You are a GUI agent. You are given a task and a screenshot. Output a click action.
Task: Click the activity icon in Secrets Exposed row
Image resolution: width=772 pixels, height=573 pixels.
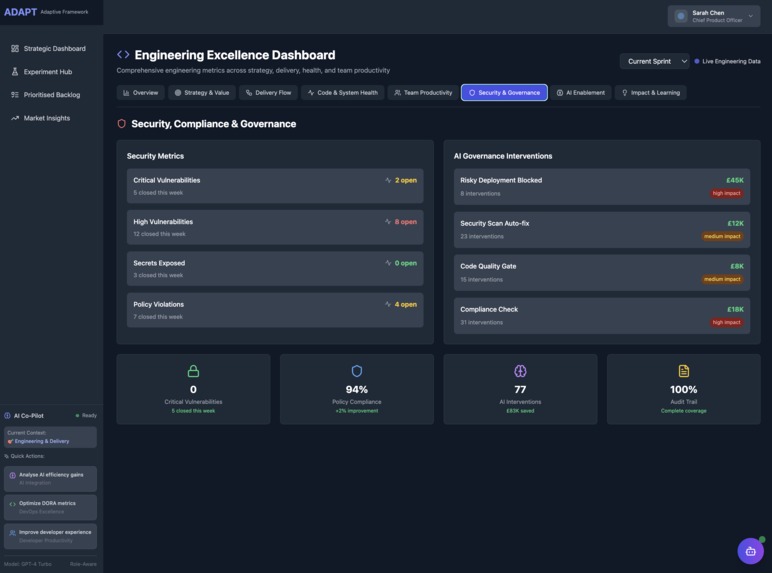click(x=388, y=263)
